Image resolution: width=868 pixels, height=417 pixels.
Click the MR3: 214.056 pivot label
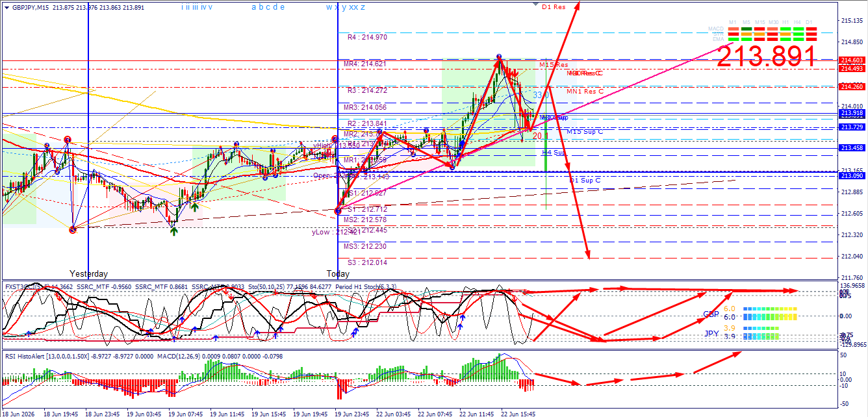(x=365, y=108)
